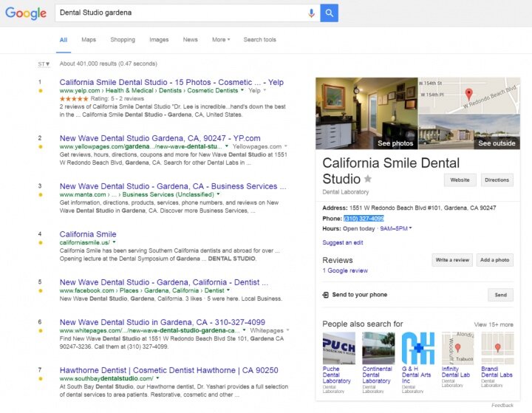Viewport: 532px width, 413px height.
Task: Open Search tools
Action: click(259, 40)
